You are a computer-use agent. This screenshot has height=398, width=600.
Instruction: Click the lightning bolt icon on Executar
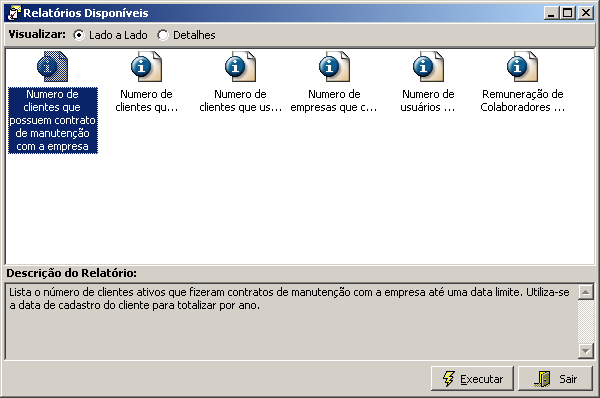448,379
